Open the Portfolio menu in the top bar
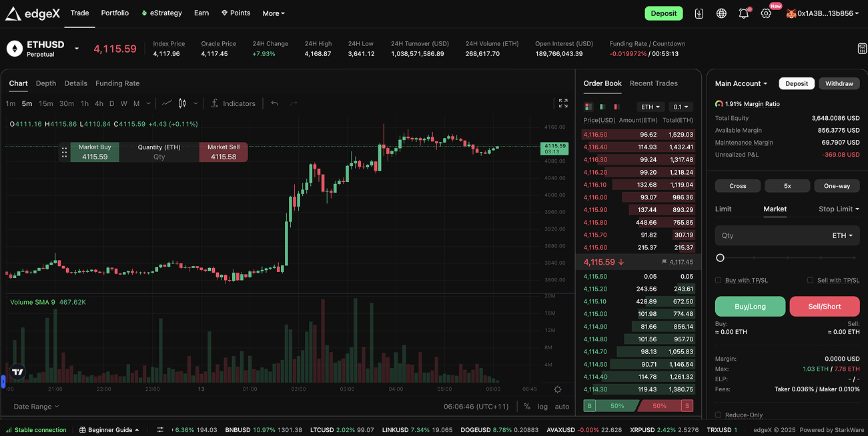Screen dimensions: 868x436 [x=115, y=13]
